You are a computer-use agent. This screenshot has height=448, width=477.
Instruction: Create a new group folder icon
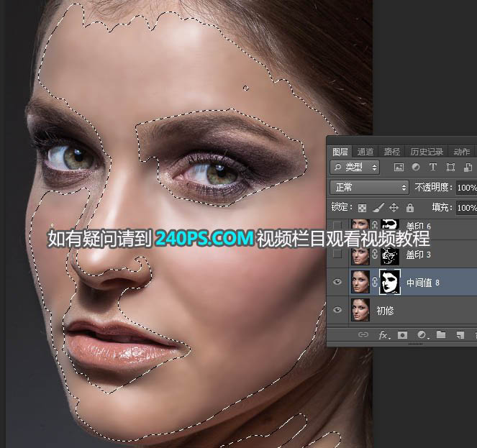pos(440,335)
